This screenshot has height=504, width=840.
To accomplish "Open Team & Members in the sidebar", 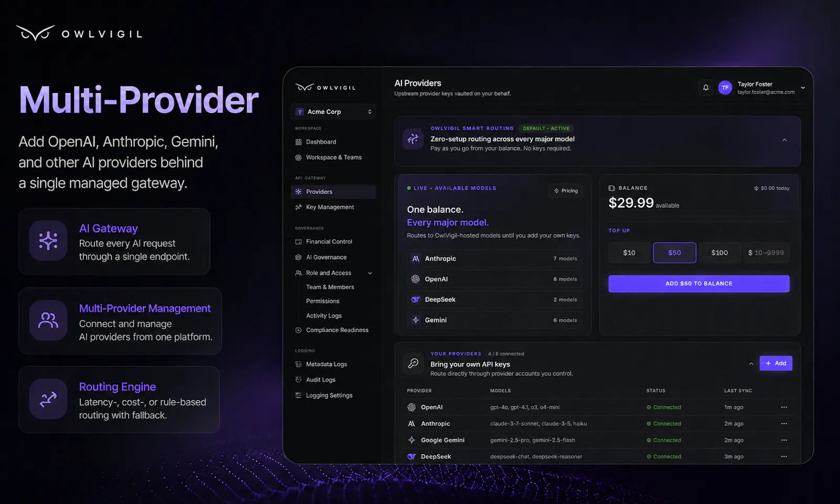I will click(x=330, y=287).
